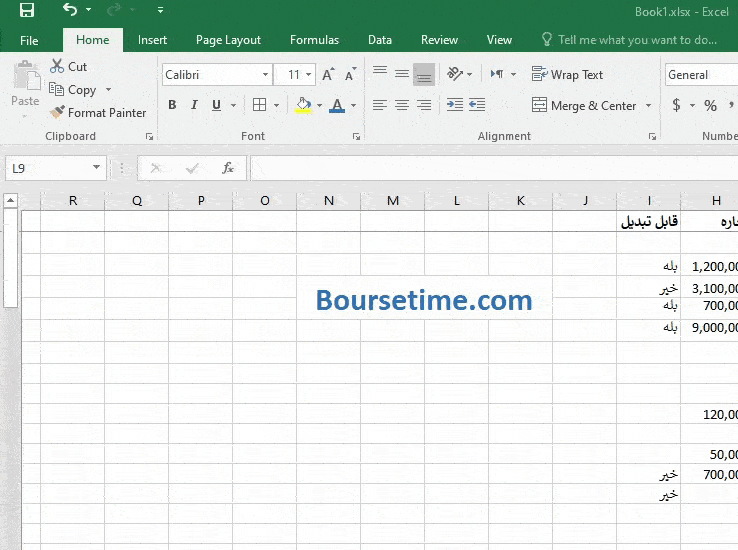Toggle Italic formatting

(x=194, y=105)
